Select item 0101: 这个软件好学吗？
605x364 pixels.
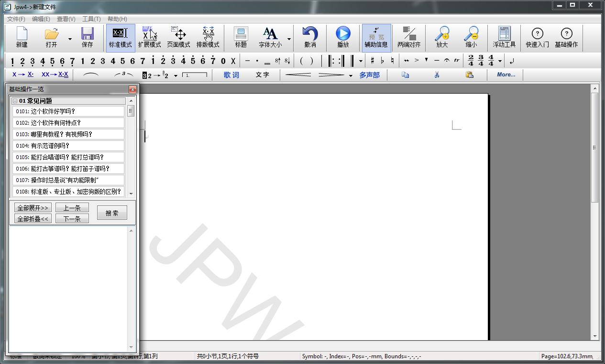[x=68, y=111]
